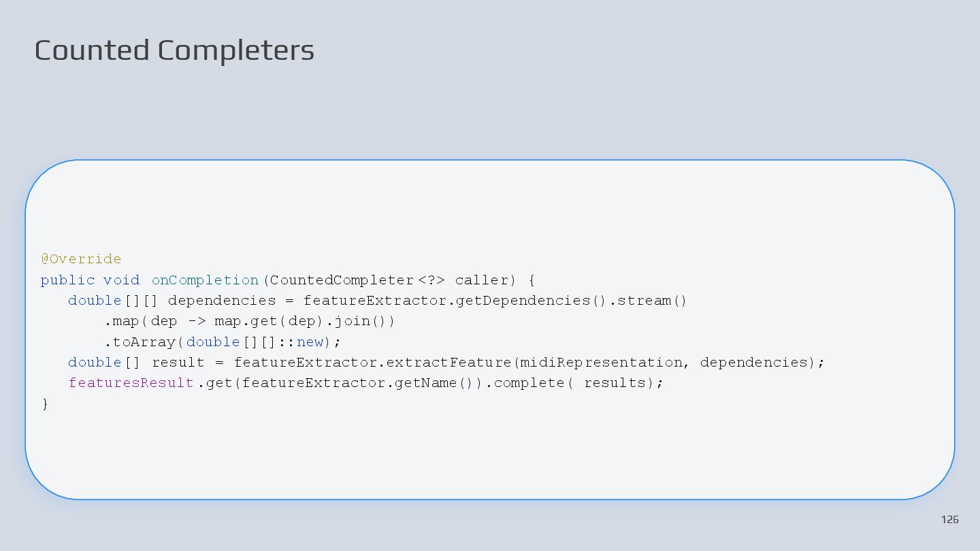
Task: Click the 'caller' parameter name
Action: (x=481, y=280)
